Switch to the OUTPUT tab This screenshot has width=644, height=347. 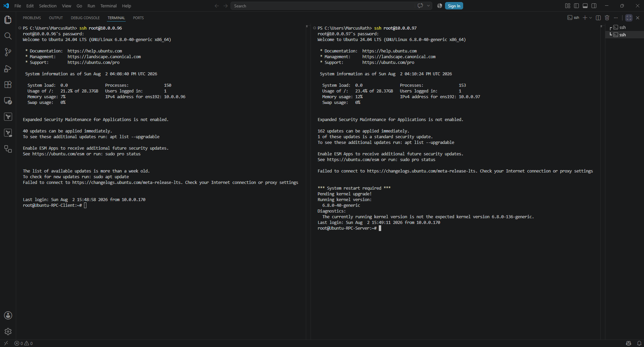(56, 18)
